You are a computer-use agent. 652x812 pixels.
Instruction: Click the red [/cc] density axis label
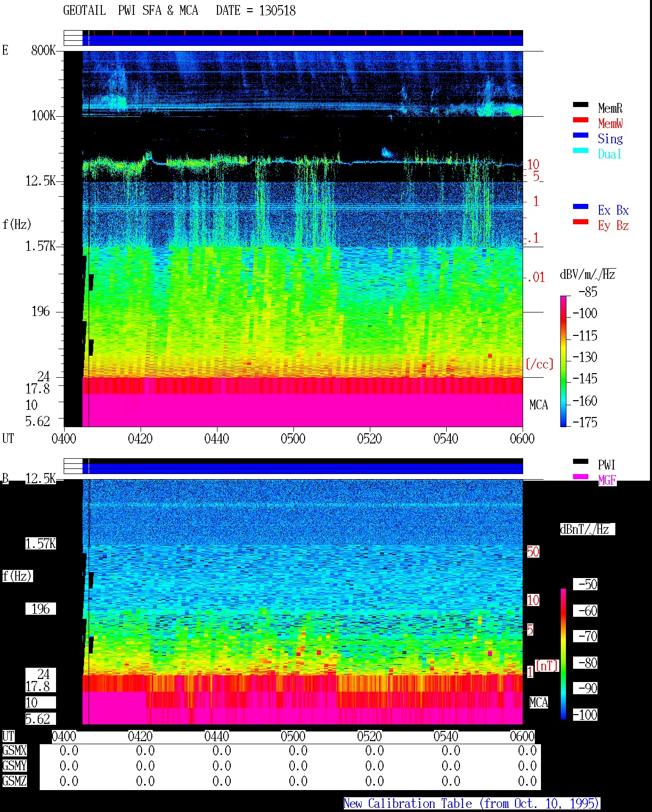[x=539, y=364]
